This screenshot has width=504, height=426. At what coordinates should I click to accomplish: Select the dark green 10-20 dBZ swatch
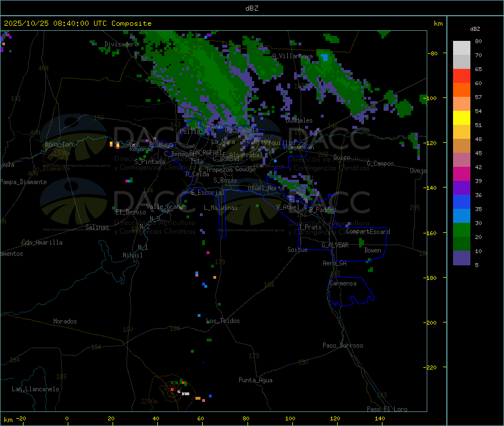(x=461, y=244)
